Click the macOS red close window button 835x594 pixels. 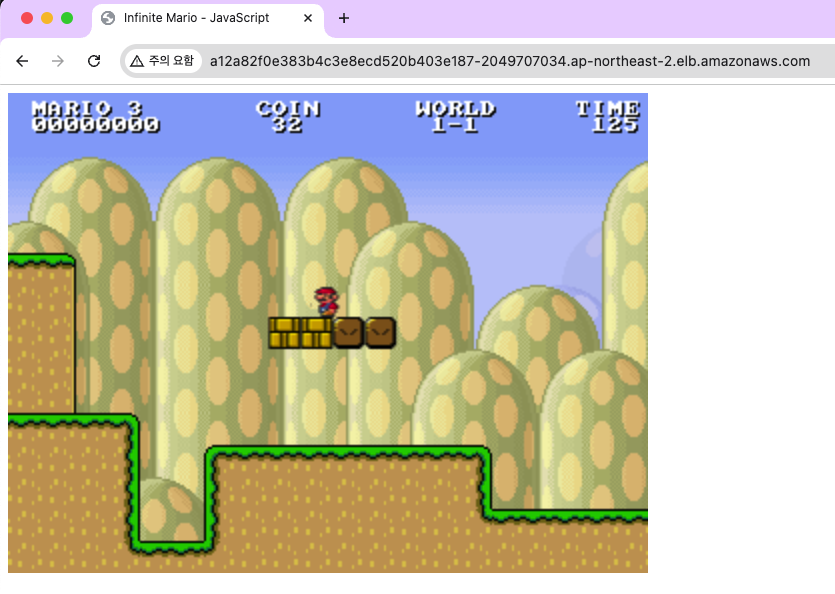(27, 18)
